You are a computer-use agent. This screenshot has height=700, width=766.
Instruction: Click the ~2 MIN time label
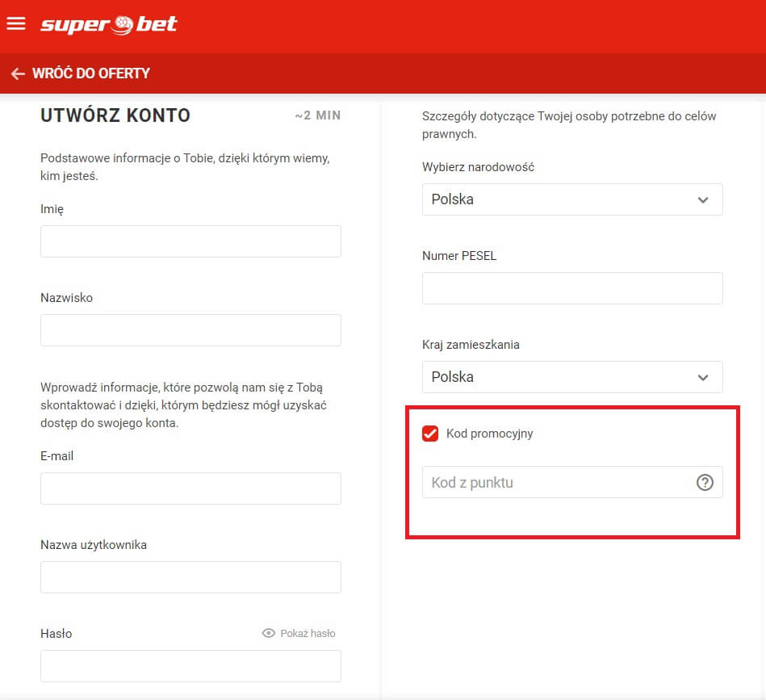[x=318, y=115]
